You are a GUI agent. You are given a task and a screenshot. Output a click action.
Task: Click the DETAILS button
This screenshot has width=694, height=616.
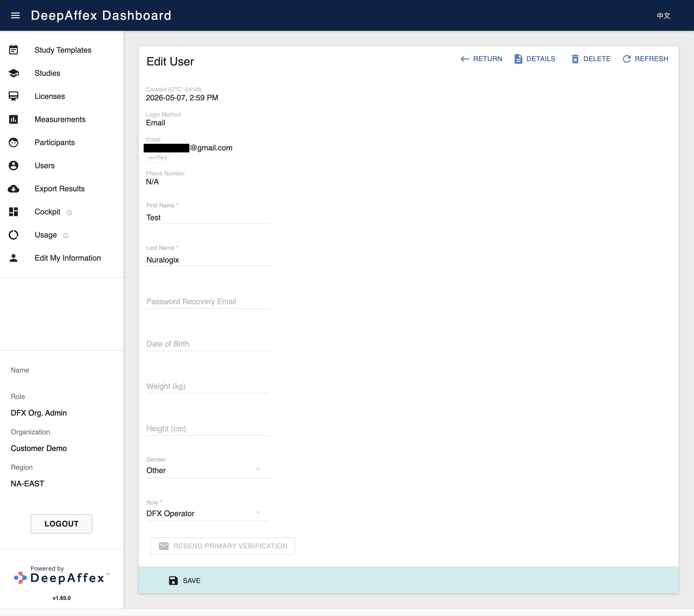[x=535, y=59]
